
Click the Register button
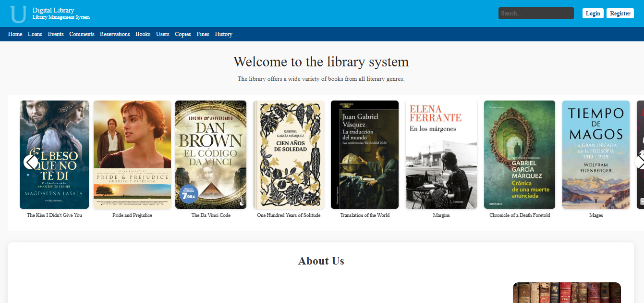(620, 13)
